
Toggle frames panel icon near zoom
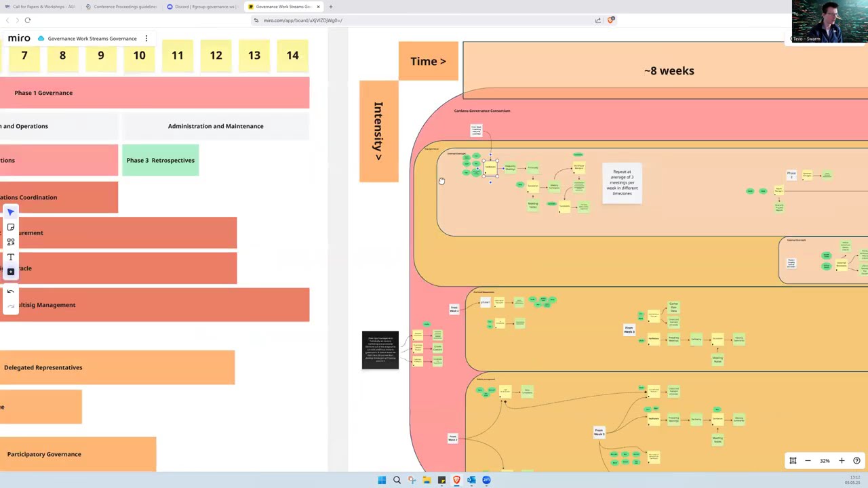pyautogui.click(x=793, y=461)
